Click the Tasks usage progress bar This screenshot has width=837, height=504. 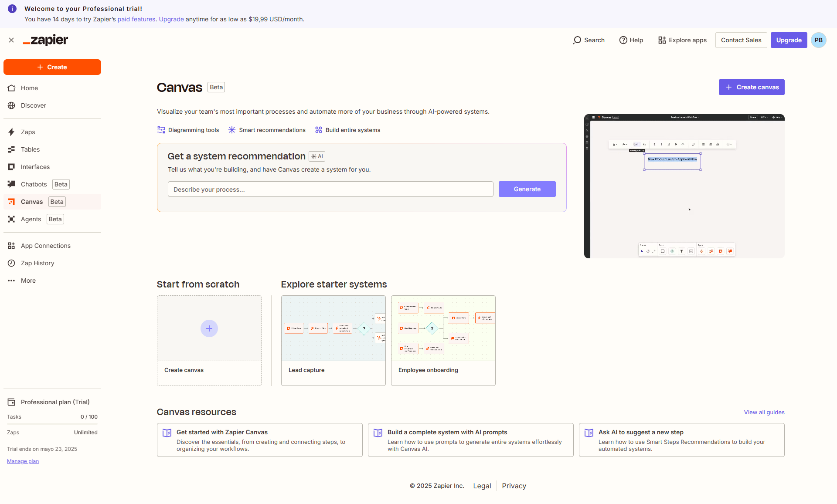click(x=52, y=424)
